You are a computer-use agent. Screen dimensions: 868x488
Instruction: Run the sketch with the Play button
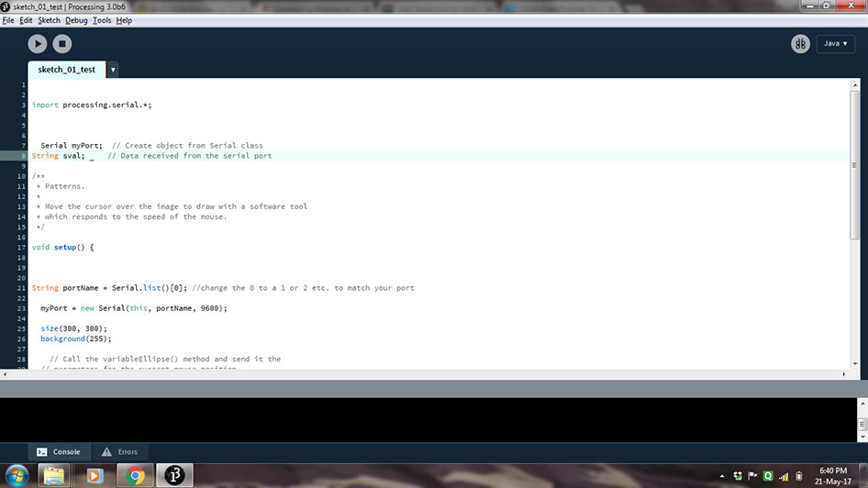[38, 44]
